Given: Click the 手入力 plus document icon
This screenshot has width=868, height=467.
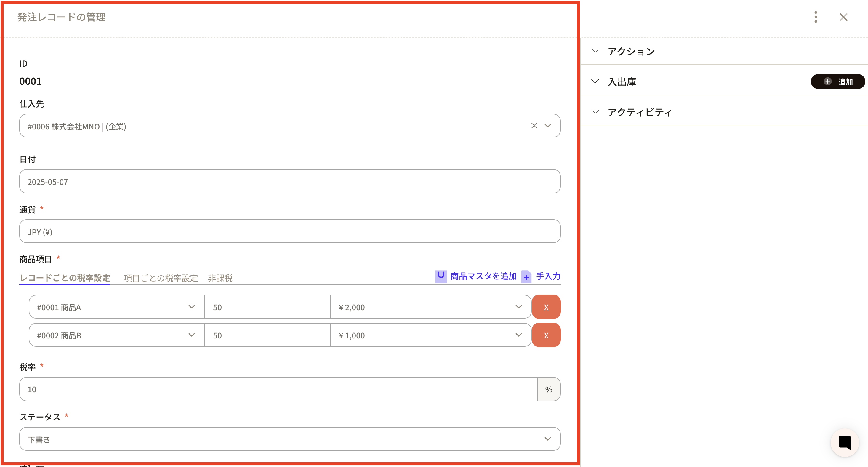Looking at the screenshot, I should click(526, 277).
